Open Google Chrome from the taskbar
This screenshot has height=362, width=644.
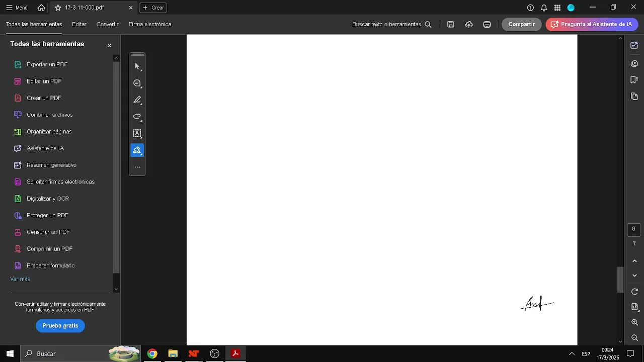[x=152, y=353]
